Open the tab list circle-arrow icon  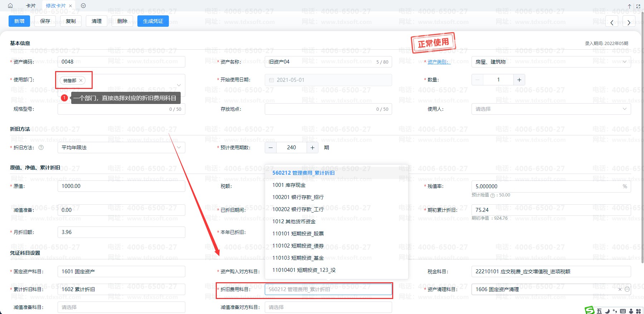click(x=83, y=6)
